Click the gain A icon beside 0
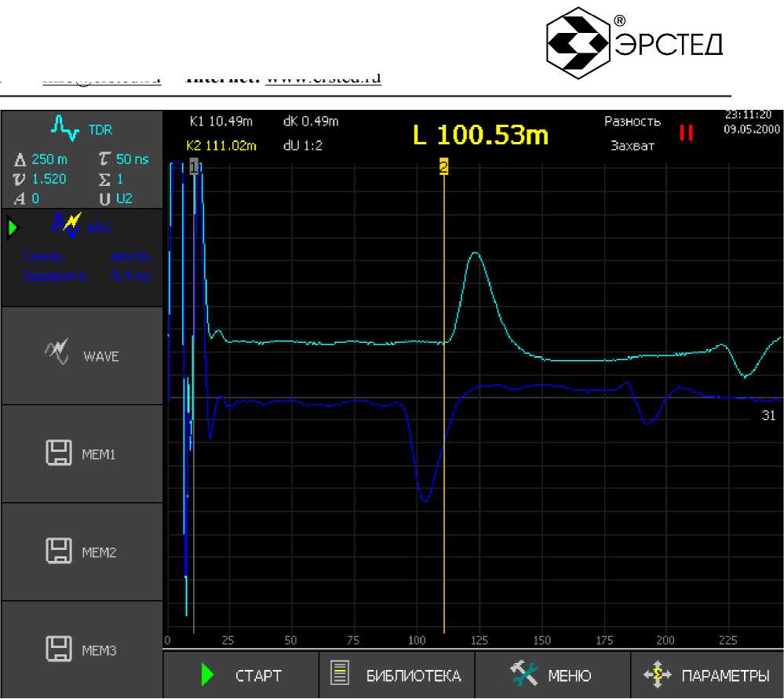Viewport: 784px width, 699px height. pos(20,199)
